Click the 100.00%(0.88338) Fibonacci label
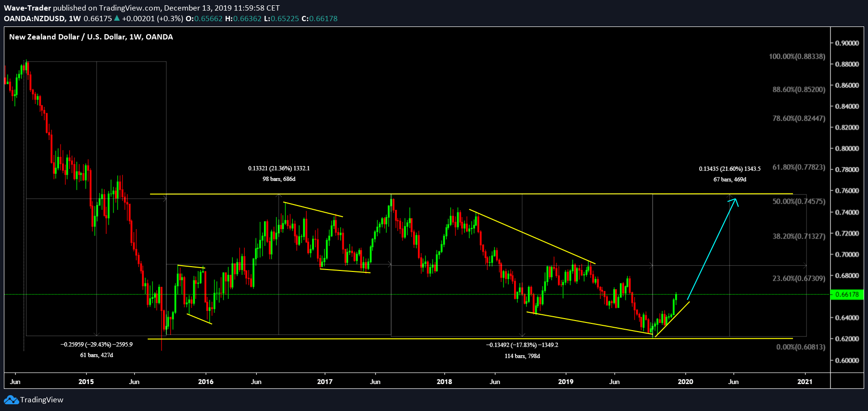The height and width of the screenshot is (411, 868). coord(797,57)
